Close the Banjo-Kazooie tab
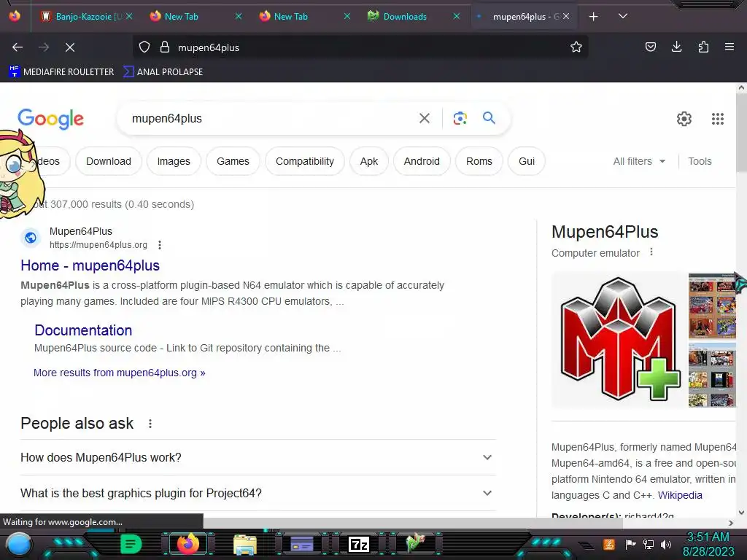 point(129,16)
